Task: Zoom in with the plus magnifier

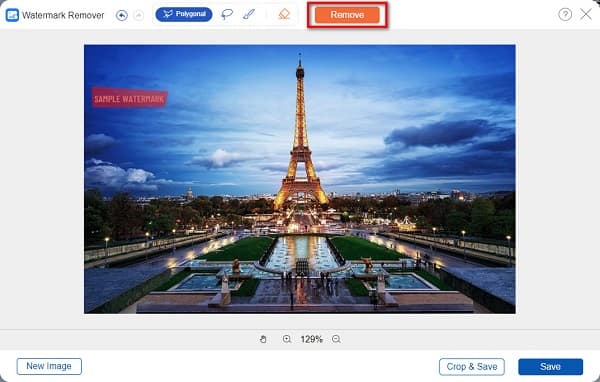Action: pos(287,339)
